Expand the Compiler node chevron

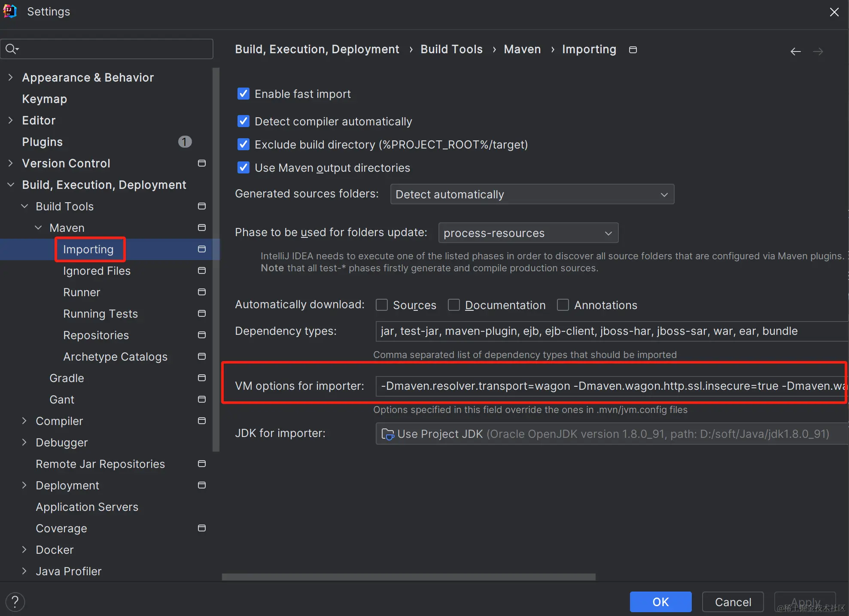(24, 421)
